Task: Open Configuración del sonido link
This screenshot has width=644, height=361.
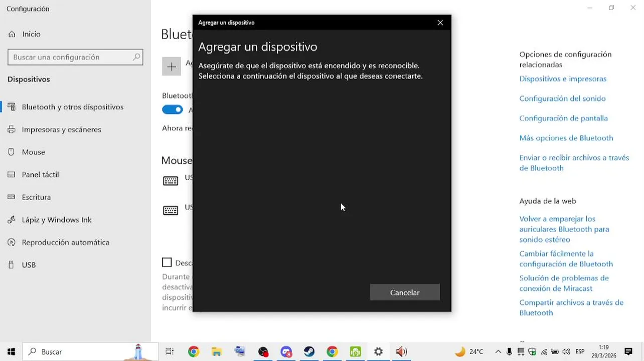Action: coord(562,98)
